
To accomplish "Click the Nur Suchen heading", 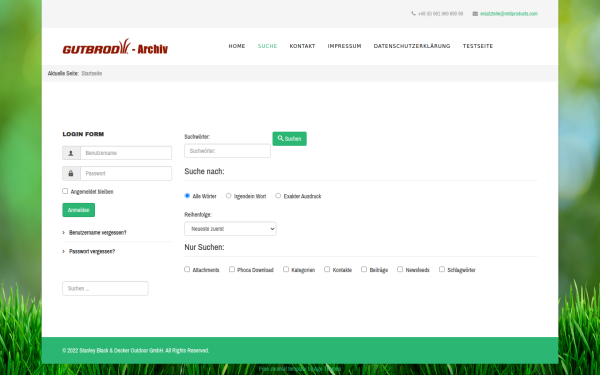I will (204, 247).
